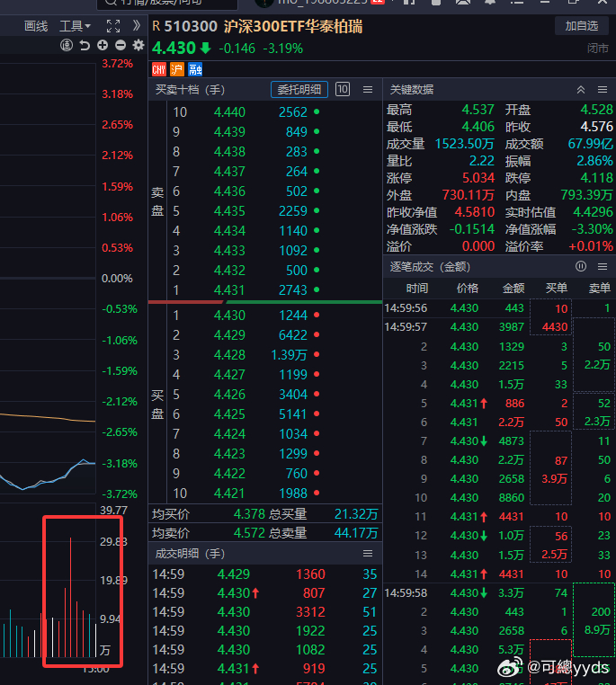Click the 委托明细 button

[299, 90]
